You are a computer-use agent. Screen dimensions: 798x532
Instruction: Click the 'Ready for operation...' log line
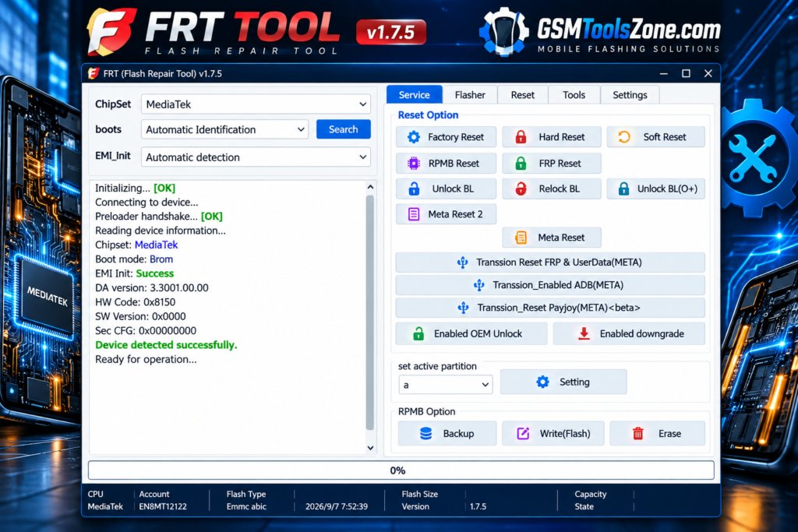[x=146, y=359]
